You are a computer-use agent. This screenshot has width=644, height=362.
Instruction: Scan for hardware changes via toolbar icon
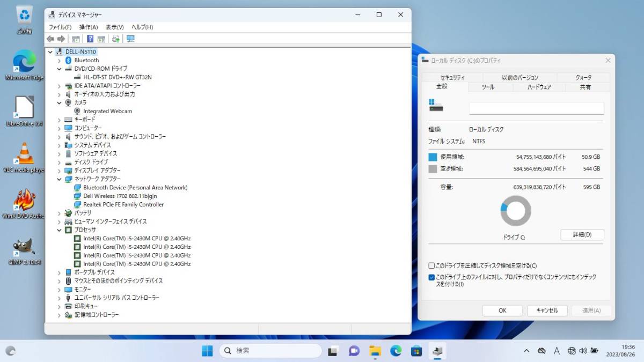115,39
